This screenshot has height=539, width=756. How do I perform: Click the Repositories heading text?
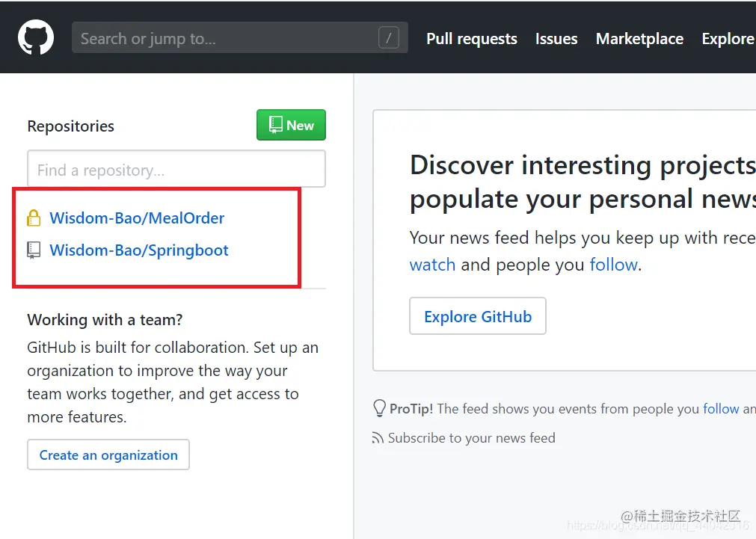(71, 126)
